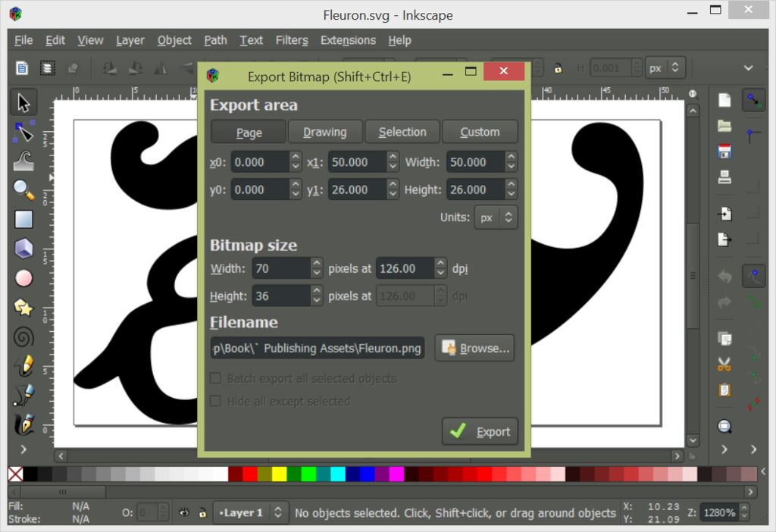Toggle the Layer 1 lock icon
The width and height of the screenshot is (776, 532).
[202, 513]
